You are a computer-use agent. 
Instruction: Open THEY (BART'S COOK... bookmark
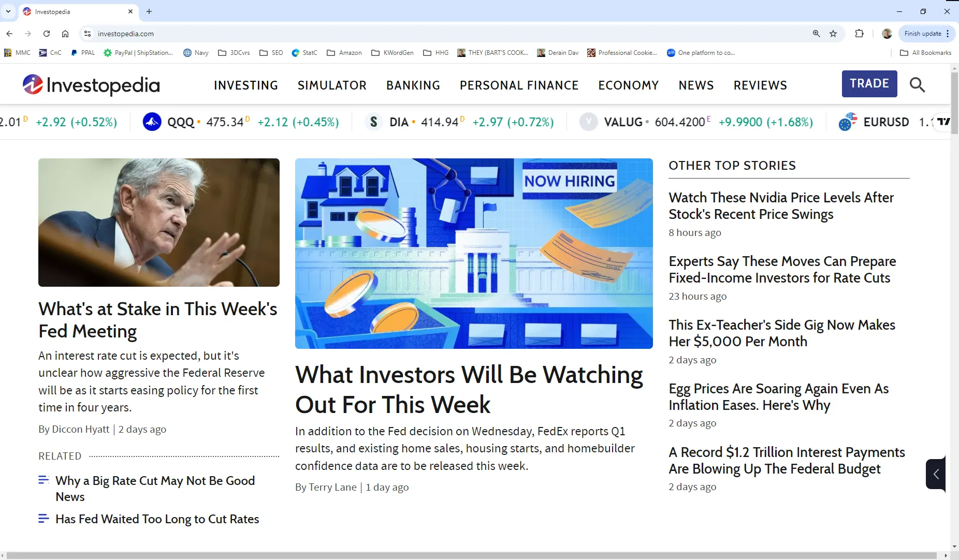492,53
